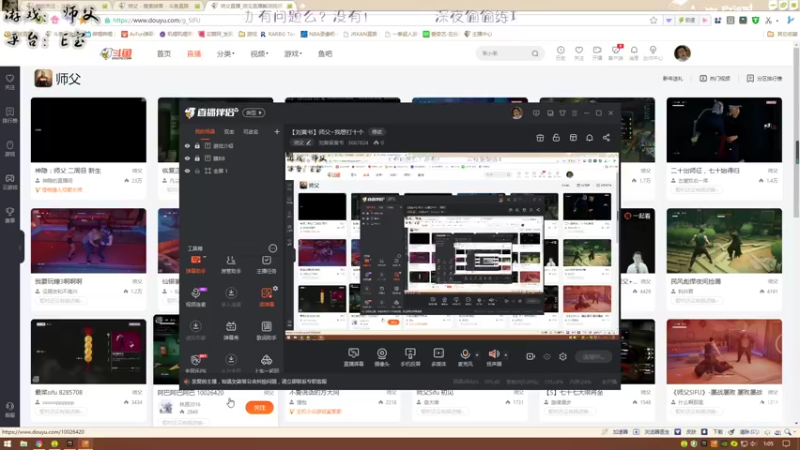This screenshot has width=800, height=450.
Task: Click 修改 to edit stream title
Action: pyautogui.click(x=377, y=132)
